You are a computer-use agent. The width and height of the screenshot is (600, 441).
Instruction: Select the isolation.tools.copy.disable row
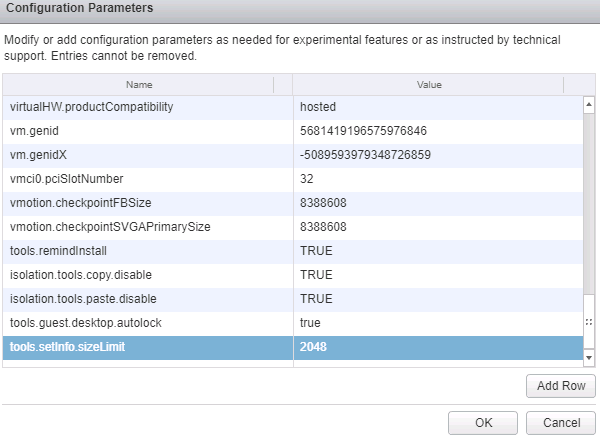click(x=80, y=274)
